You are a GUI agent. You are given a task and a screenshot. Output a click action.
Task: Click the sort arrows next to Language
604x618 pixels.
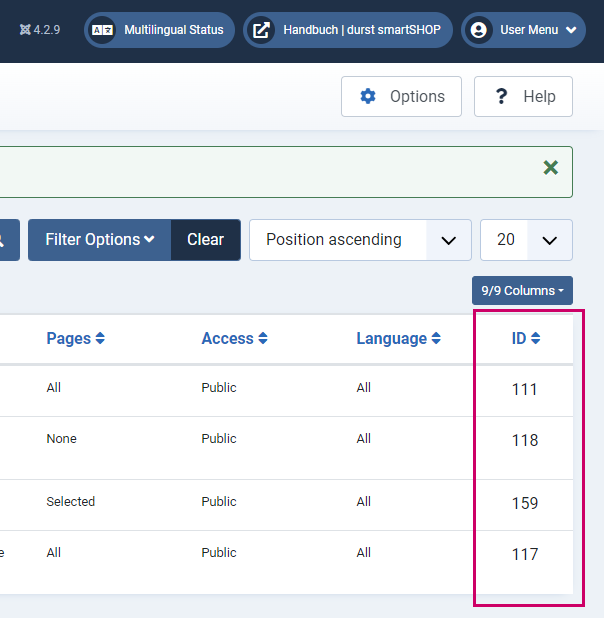436,338
